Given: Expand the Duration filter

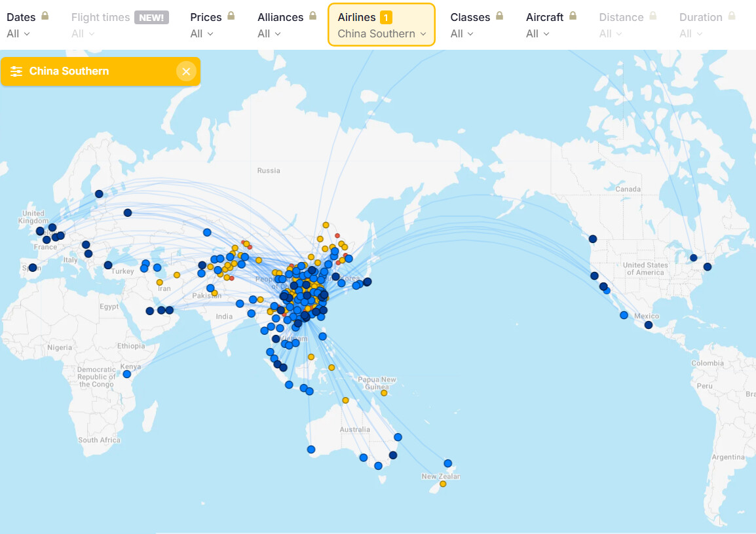Looking at the screenshot, I should pyautogui.click(x=708, y=25).
